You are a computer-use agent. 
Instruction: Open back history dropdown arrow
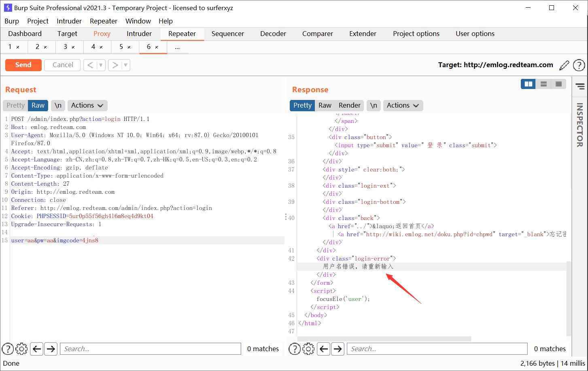tap(101, 65)
